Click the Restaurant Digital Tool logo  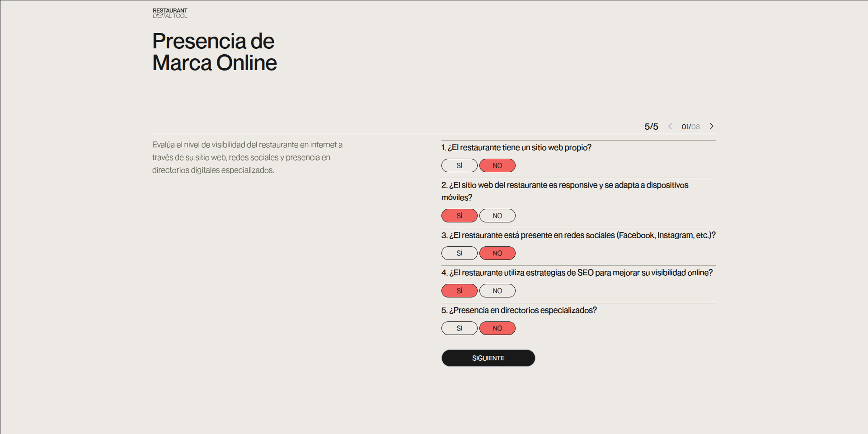click(x=169, y=12)
